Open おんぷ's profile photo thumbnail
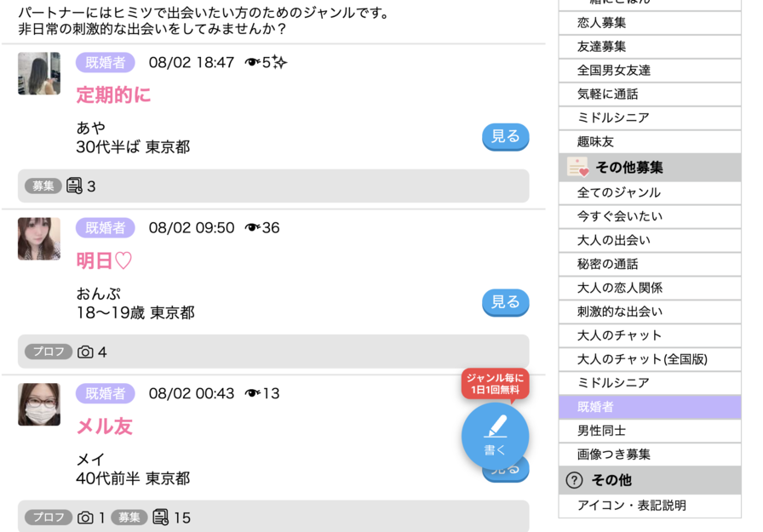Viewport: 763px width, 532px height. 39,239
